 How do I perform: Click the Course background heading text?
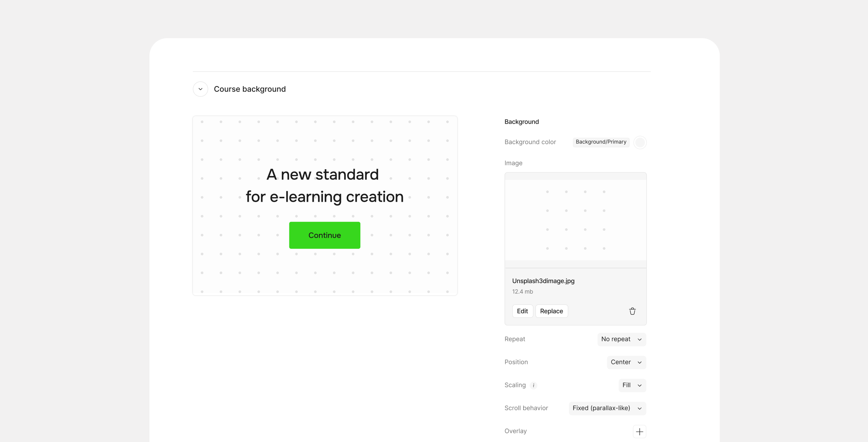pyautogui.click(x=249, y=89)
